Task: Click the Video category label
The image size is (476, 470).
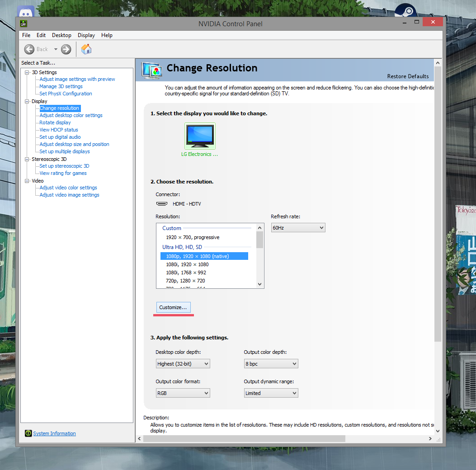Action: click(38, 181)
